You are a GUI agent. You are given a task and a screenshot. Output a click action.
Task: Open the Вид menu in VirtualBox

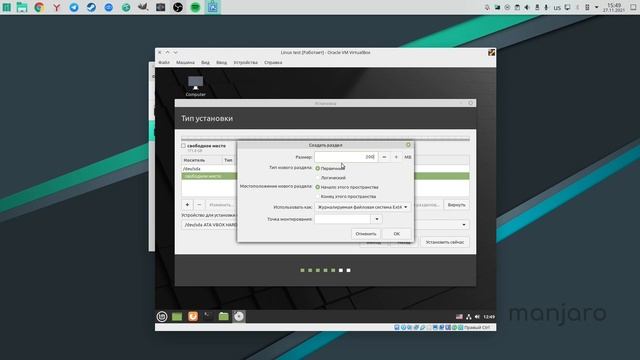coord(205,62)
